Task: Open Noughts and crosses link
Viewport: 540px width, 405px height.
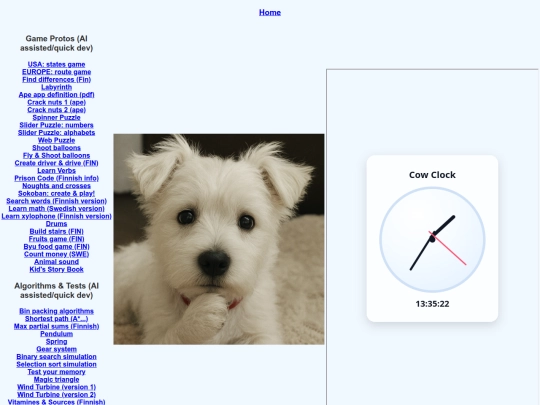Action: point(56,186)
